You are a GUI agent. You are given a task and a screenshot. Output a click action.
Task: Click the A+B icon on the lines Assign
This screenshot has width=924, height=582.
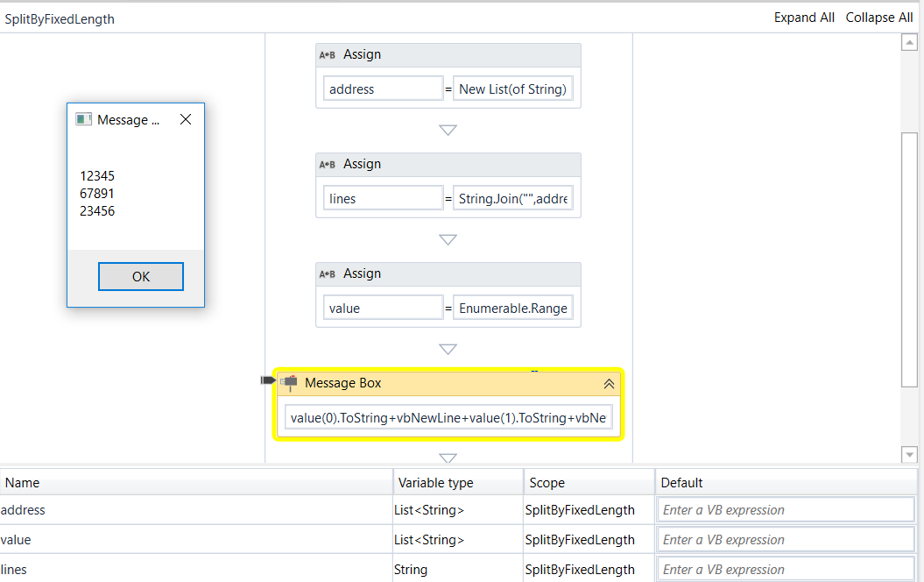[x=327, y=164]
